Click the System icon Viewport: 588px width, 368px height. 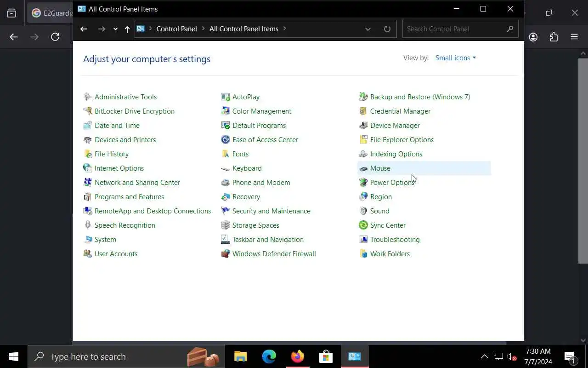tap(88, 240)
